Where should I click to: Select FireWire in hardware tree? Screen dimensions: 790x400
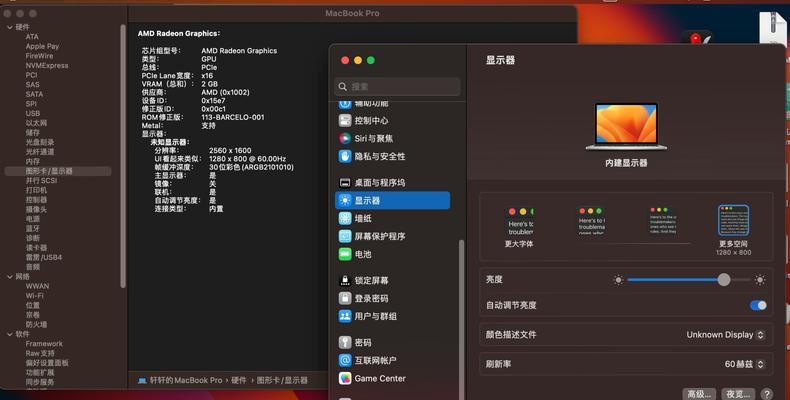pyautogui.click(x=39, y=56)
